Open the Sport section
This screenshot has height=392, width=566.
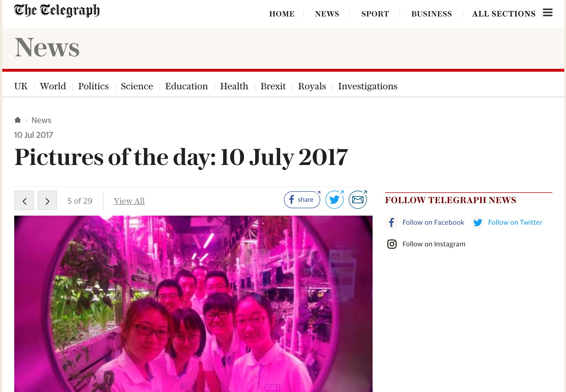pyautogui.click(x=375, y=14)
